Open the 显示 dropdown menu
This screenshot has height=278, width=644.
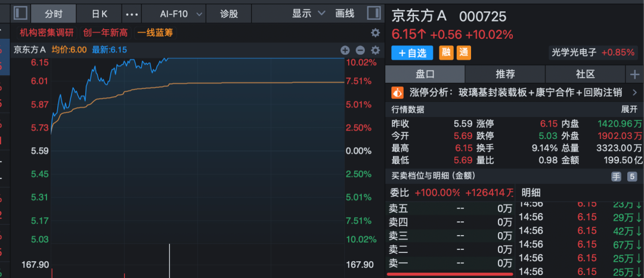coord(309,14)
